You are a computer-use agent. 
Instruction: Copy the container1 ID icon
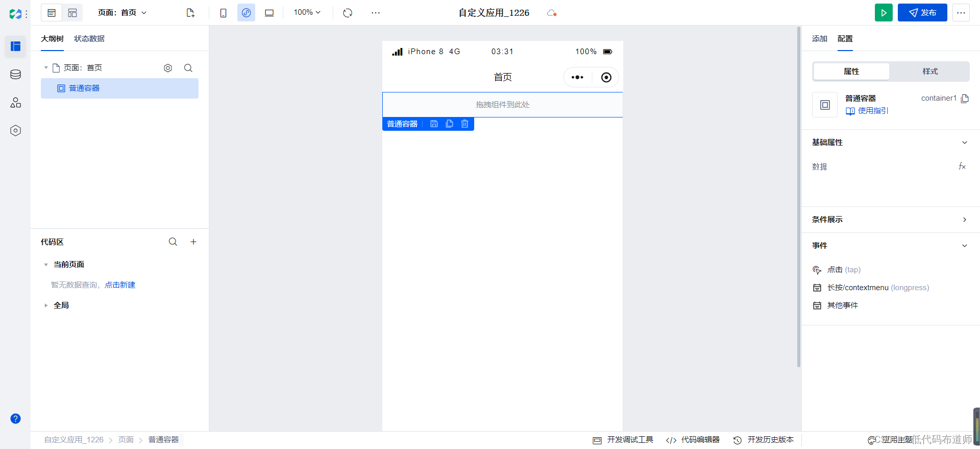(965, 99)
